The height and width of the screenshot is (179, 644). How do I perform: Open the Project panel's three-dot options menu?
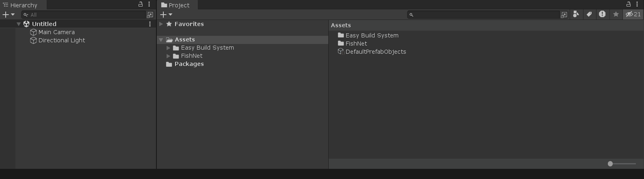[637, 4]
